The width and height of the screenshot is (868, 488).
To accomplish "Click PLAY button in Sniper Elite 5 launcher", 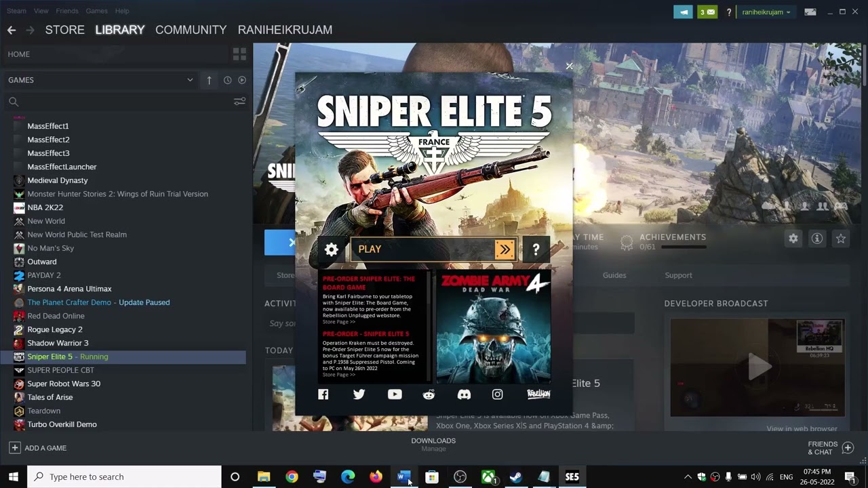I will pos(434,249).
